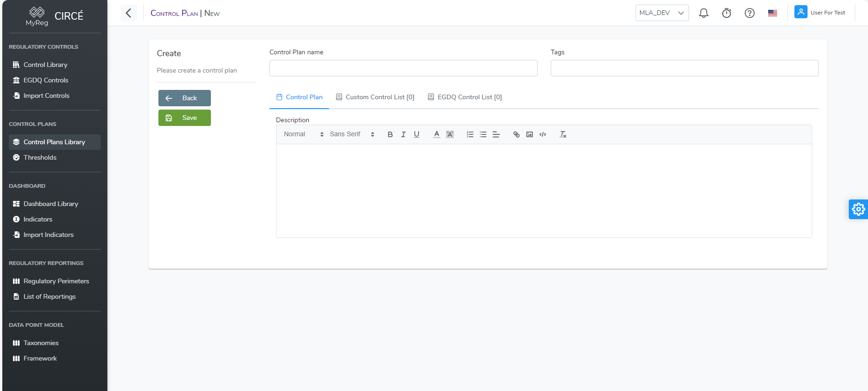Viewport: 868px width, 391px height.
Task: Click the timer icon in header
Action: (x=726, y=13)
